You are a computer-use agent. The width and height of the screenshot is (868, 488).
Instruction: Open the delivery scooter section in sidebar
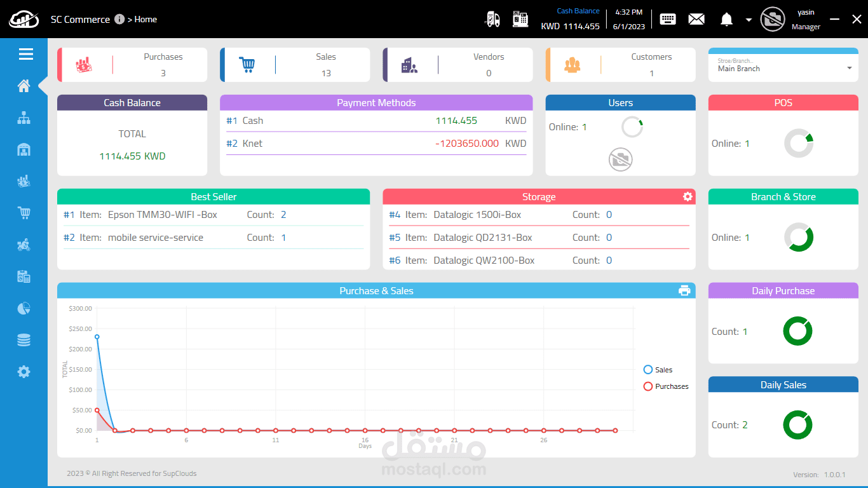(24, 245)
